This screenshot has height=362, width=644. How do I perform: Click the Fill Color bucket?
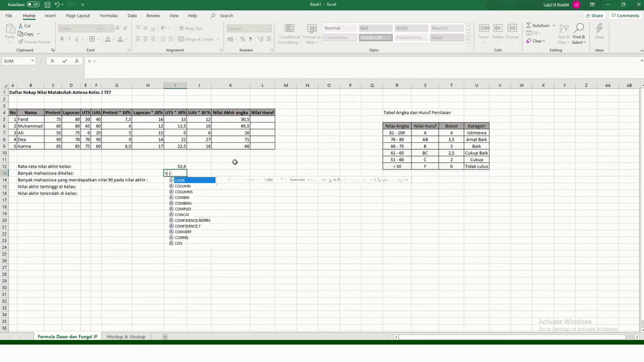tap(108, 39)
